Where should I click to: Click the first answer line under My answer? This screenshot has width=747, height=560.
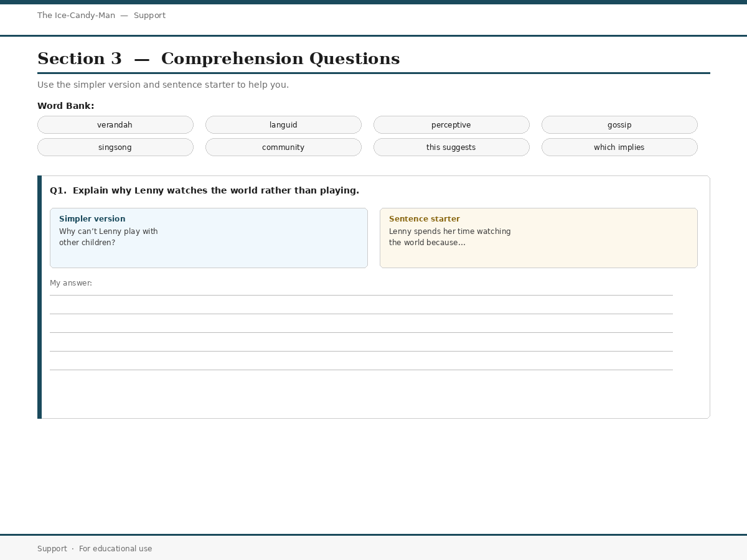point(361,295)
